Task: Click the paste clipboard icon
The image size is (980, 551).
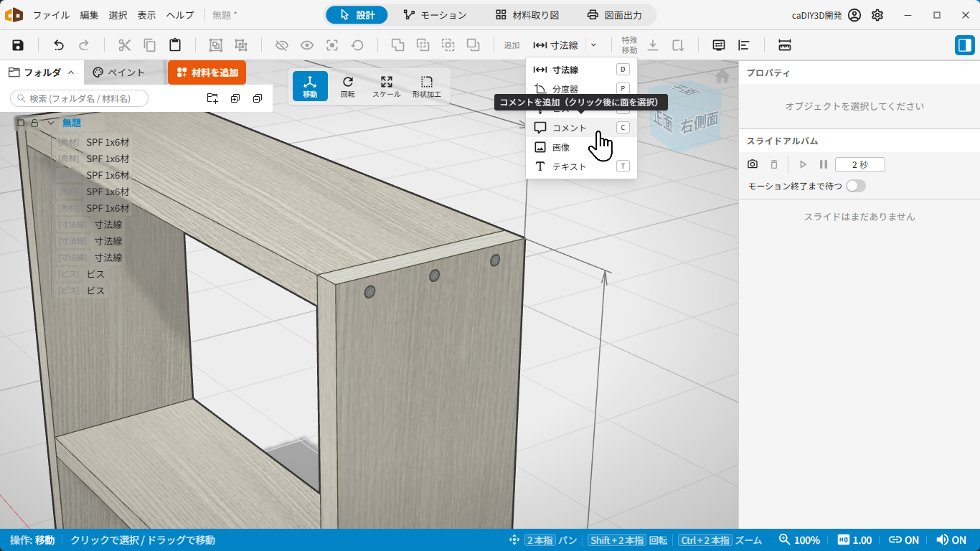Action: tap(175, 45)
